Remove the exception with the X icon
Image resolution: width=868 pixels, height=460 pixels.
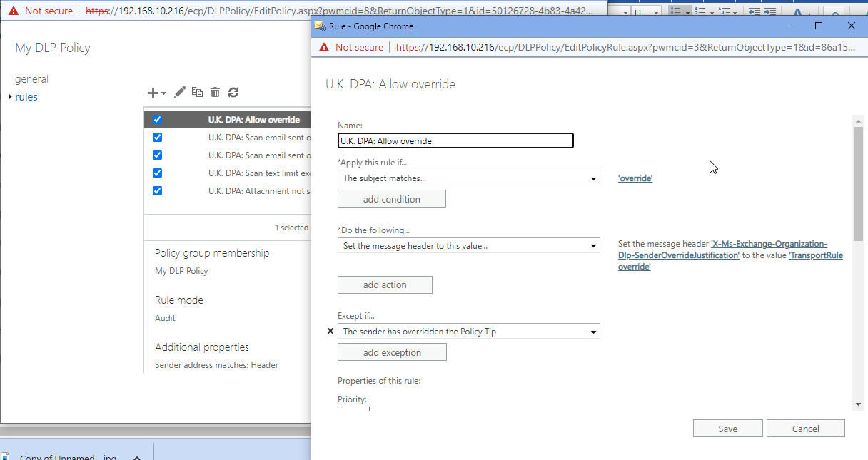(330, 331)
